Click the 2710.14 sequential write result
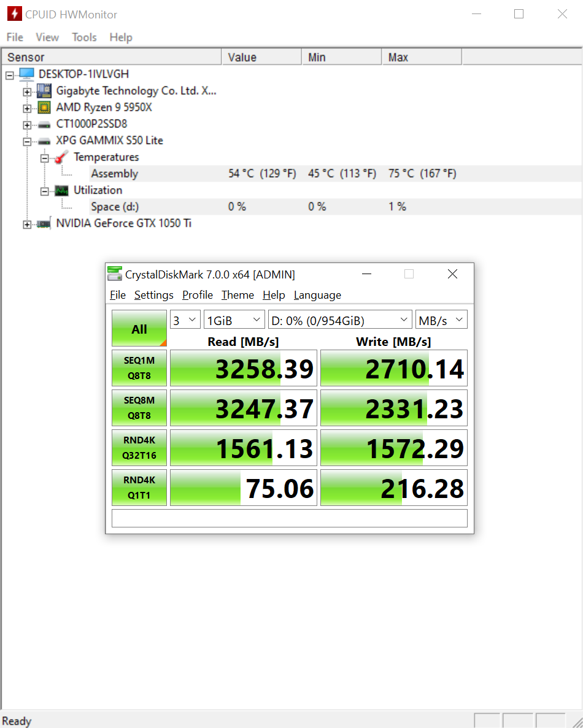This screenshot has height=728, width=583. tap(394, 368)
